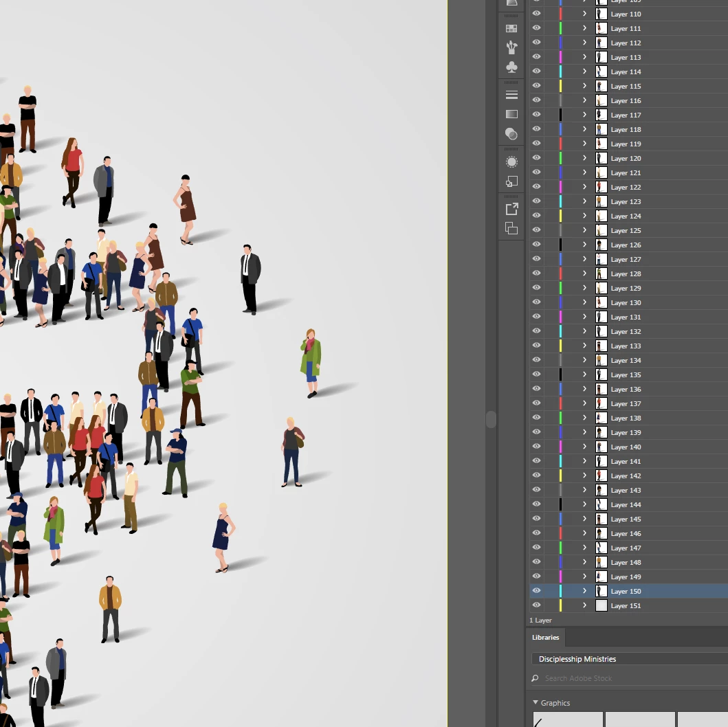Screen dimensions: 728x727
Task: Hide Layer 129 with eye icon
Action: click(536, 288)
